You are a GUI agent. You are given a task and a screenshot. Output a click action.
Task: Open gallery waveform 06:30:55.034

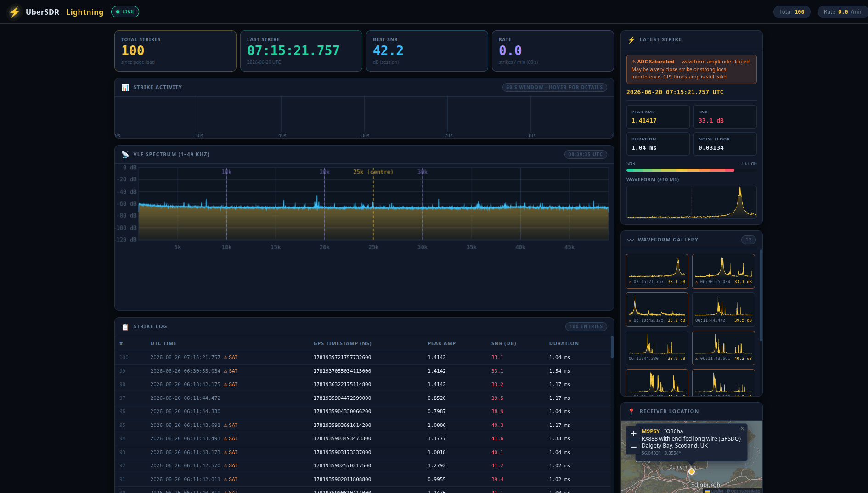click(723, 271)
